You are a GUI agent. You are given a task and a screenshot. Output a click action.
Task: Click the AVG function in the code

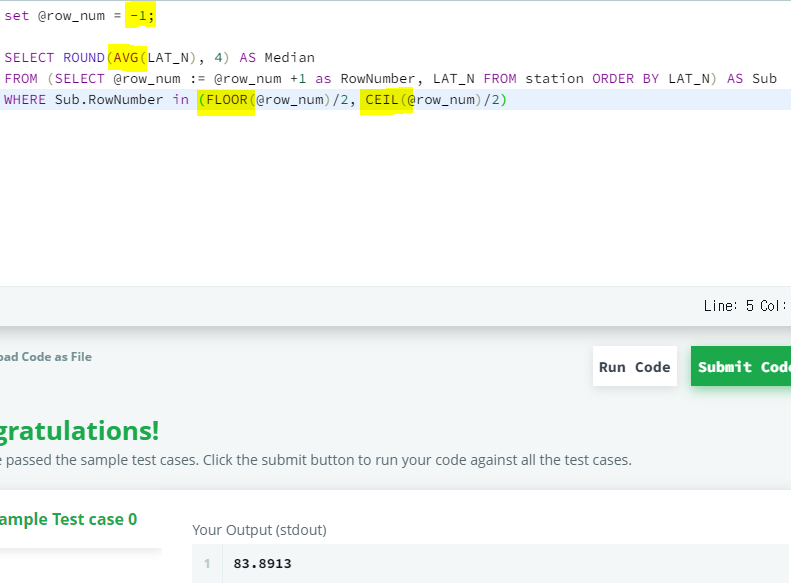[126, 57]
